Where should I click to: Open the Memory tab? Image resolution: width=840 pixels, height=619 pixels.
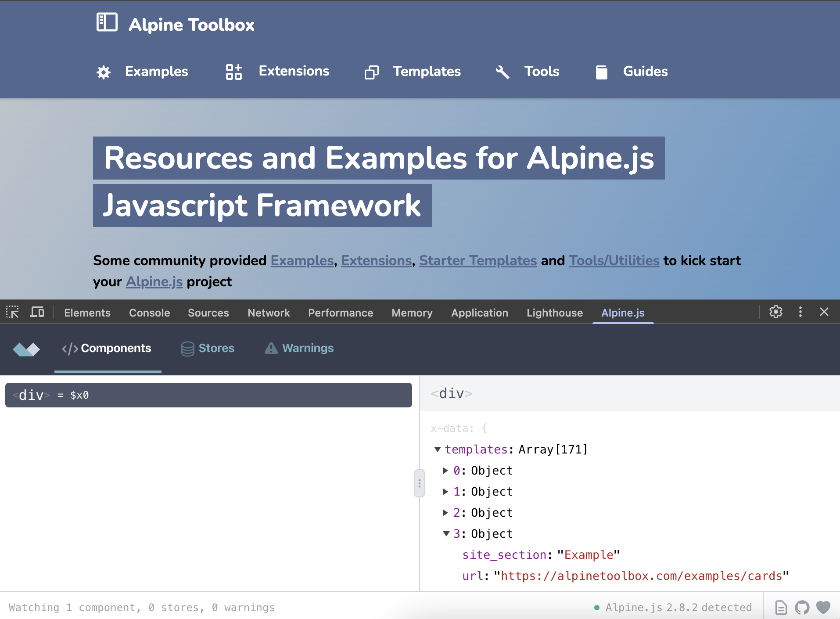(412, 313)
